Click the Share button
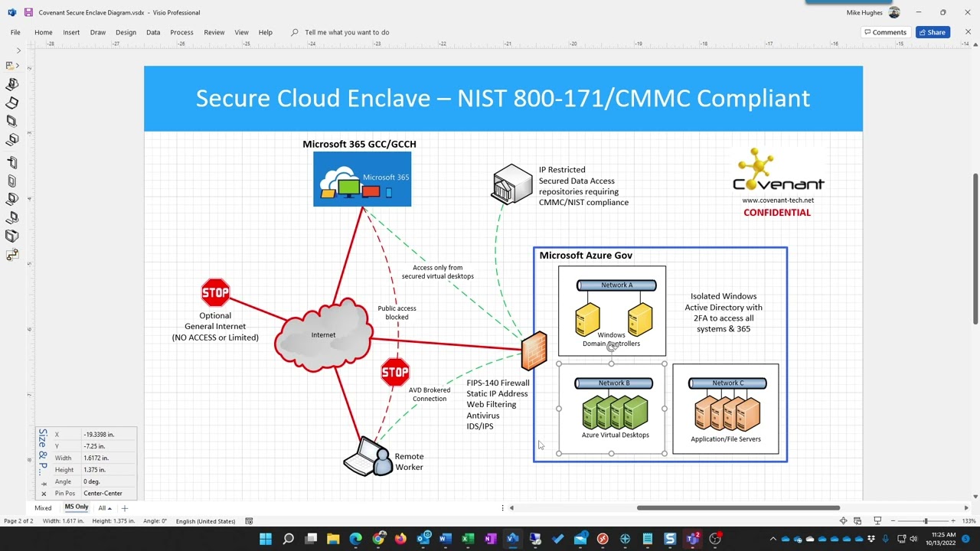 pyautogui.click(x=932, y=32)
